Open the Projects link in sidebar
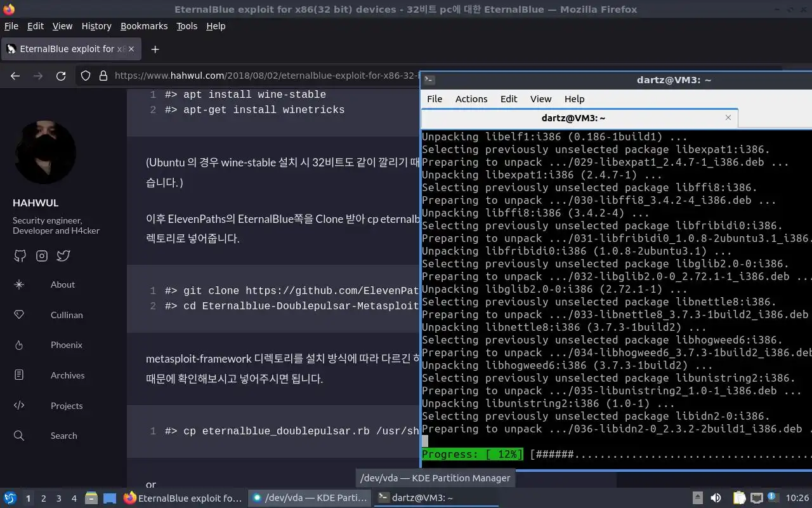812x508 pixels. pyautogui.click(x=67, y=406)
